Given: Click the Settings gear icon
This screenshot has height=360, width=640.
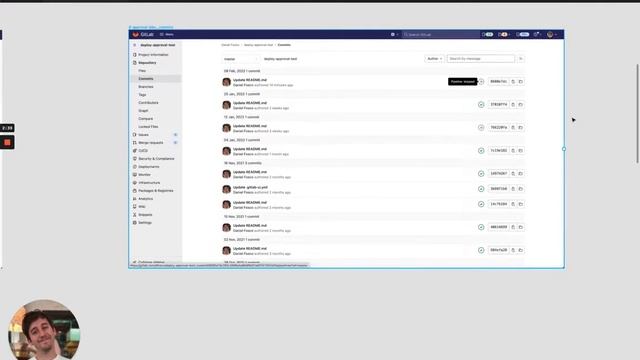Looking at the screenshot, I should tap(135, 223).
